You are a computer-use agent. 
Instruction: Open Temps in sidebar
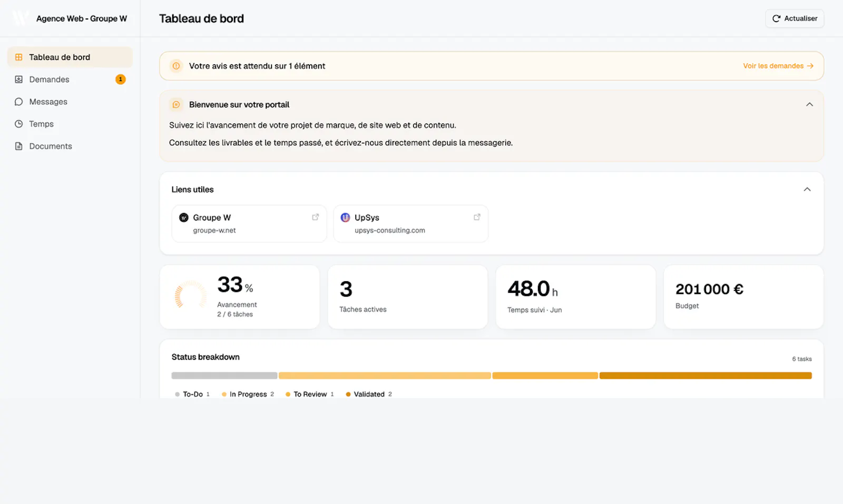[x=70, y=124]
